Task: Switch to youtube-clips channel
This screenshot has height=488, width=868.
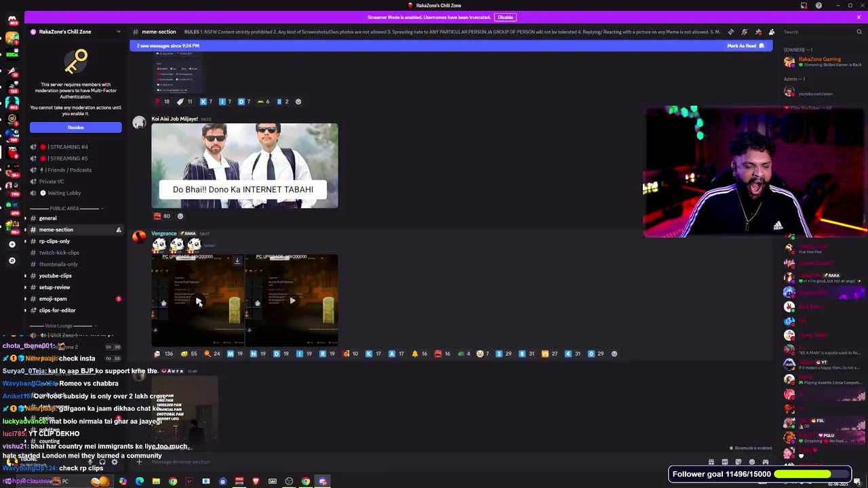Action: coord(75,276)
